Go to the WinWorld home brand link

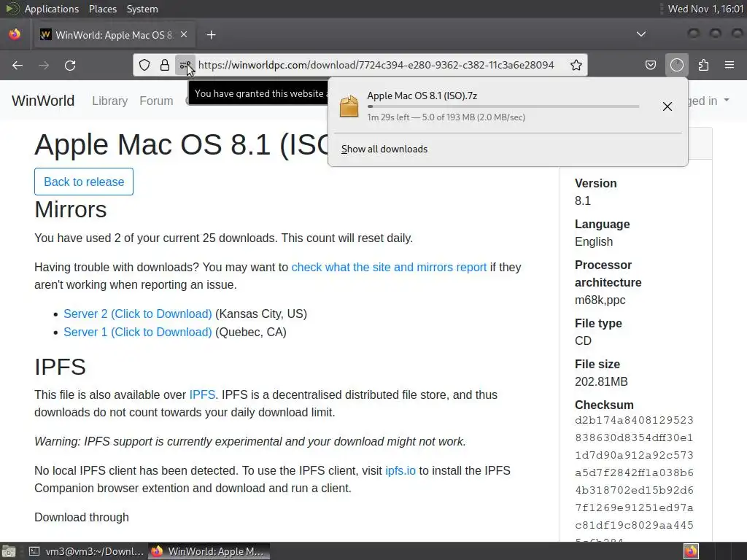pos(43,101)
